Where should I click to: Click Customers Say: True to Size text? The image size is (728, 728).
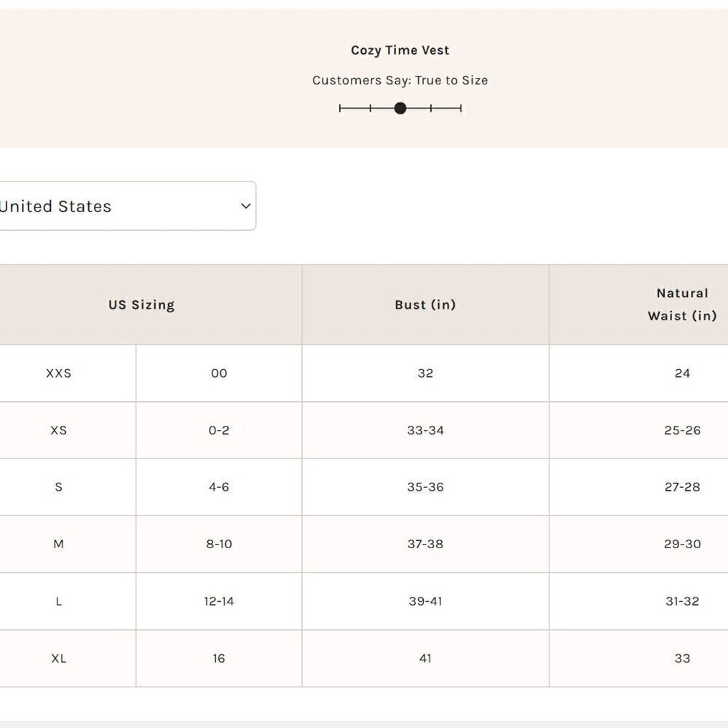pos(399,80)
